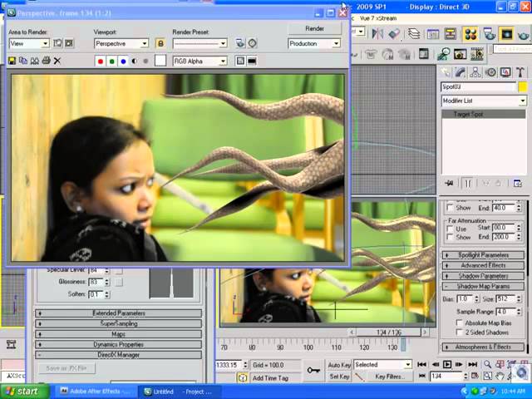Click the Set Key button
The width and height of the screenshot is (532, 399).
pos(339,377)
